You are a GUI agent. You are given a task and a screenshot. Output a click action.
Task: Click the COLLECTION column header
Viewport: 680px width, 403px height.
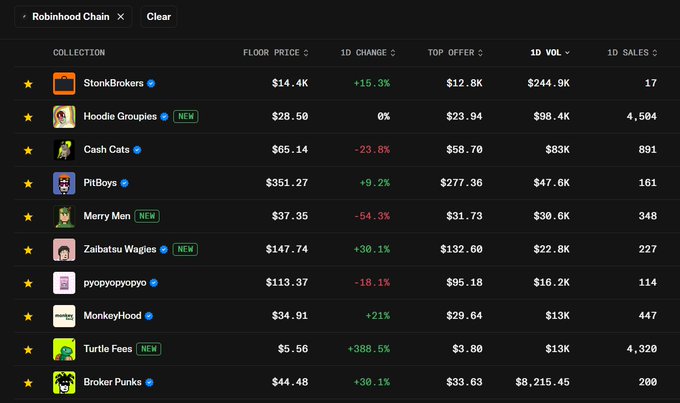point(79,52)
